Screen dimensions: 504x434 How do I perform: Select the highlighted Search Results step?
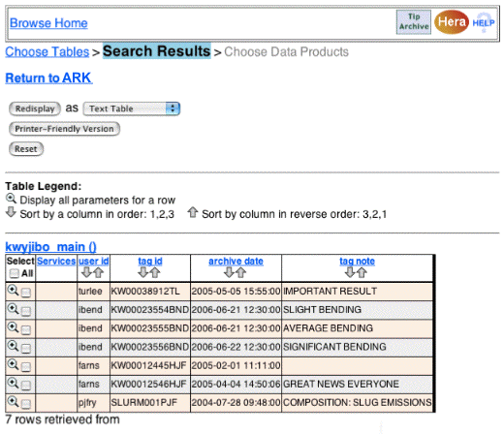[x=157, y=51]
